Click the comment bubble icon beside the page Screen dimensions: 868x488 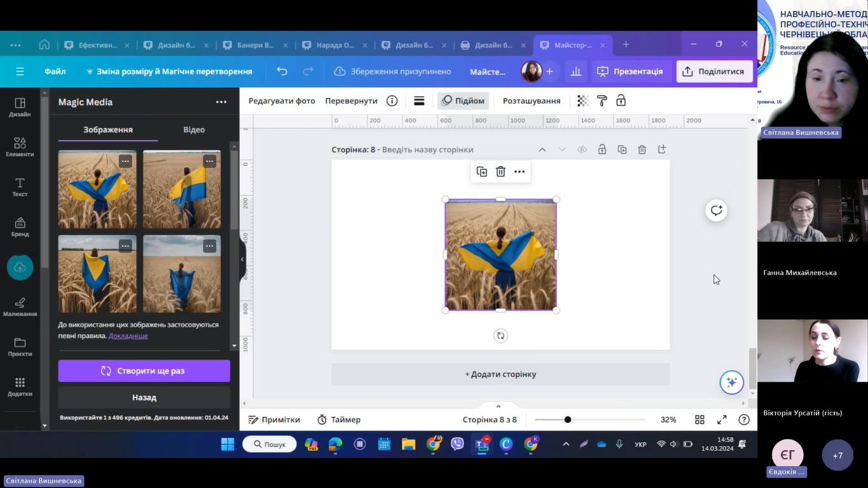click(717, 211)
